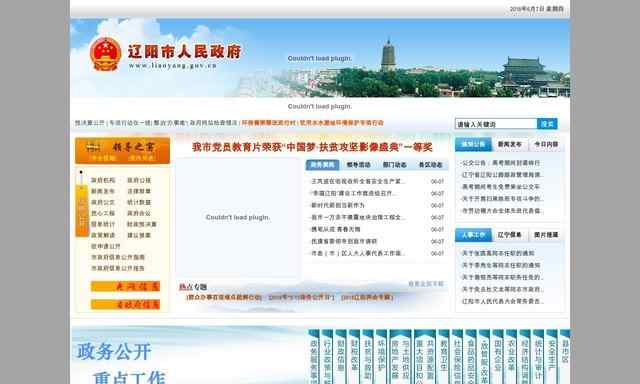Click the upper orange button below left menu

pyautogui.click(x=125, y=286)
